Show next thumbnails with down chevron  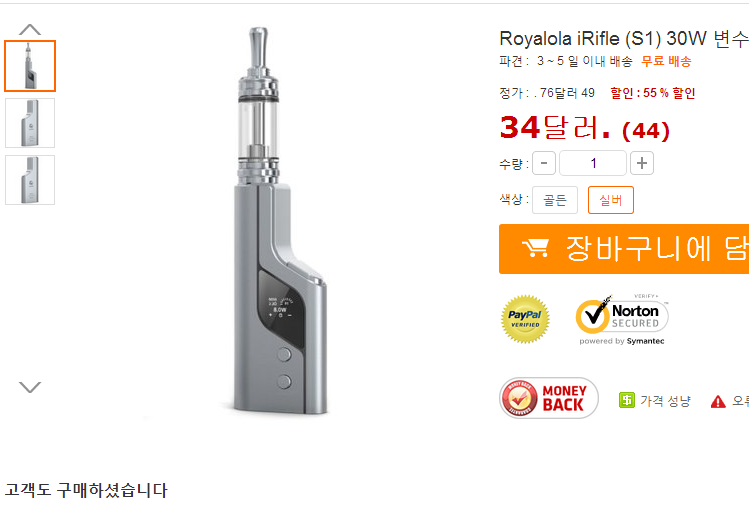click(x=30, y=387)
